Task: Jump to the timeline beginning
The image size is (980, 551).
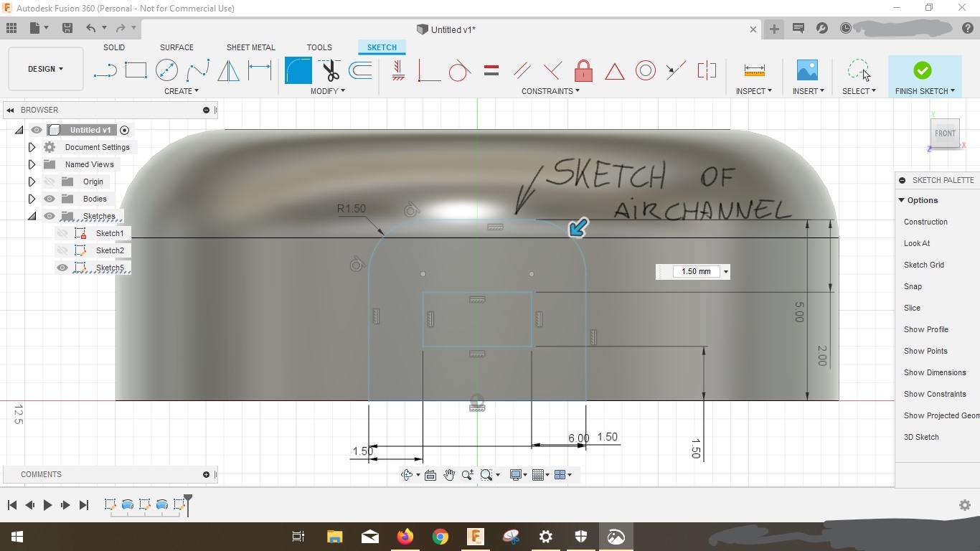Action: tap(12, 505)
